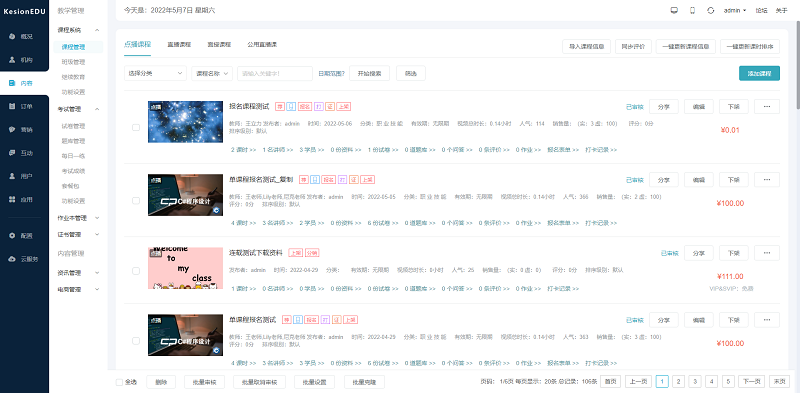Open more options (···) for 报名课程测试

[767, 107]
